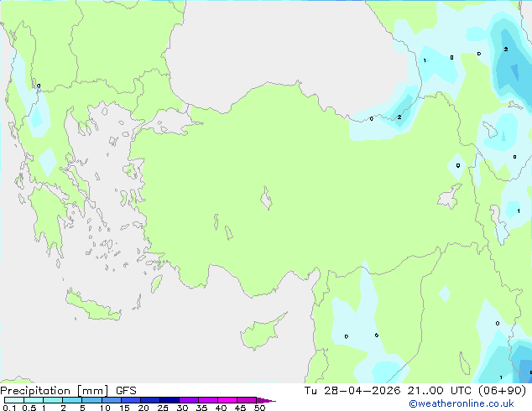Click the 0.1–0.5 mm legend swatch
The width and height of the screenshot is (532, 411).
coord(14,400)
